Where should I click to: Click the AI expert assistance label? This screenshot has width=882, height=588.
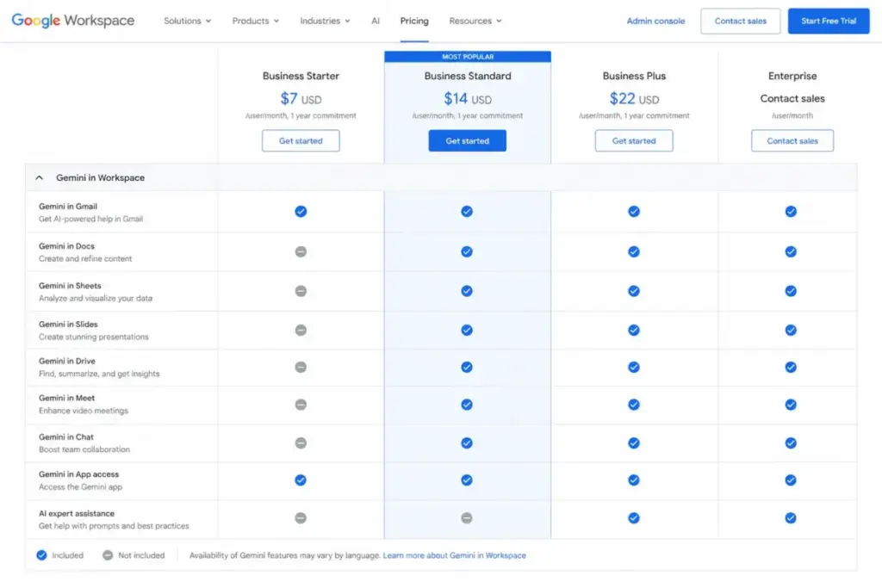[x=77, y=513]
